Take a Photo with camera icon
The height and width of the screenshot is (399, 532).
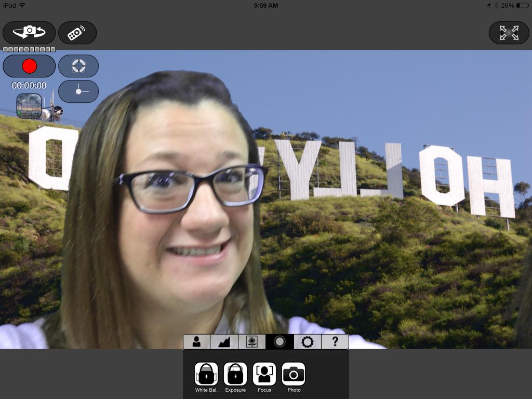(294, 374)
